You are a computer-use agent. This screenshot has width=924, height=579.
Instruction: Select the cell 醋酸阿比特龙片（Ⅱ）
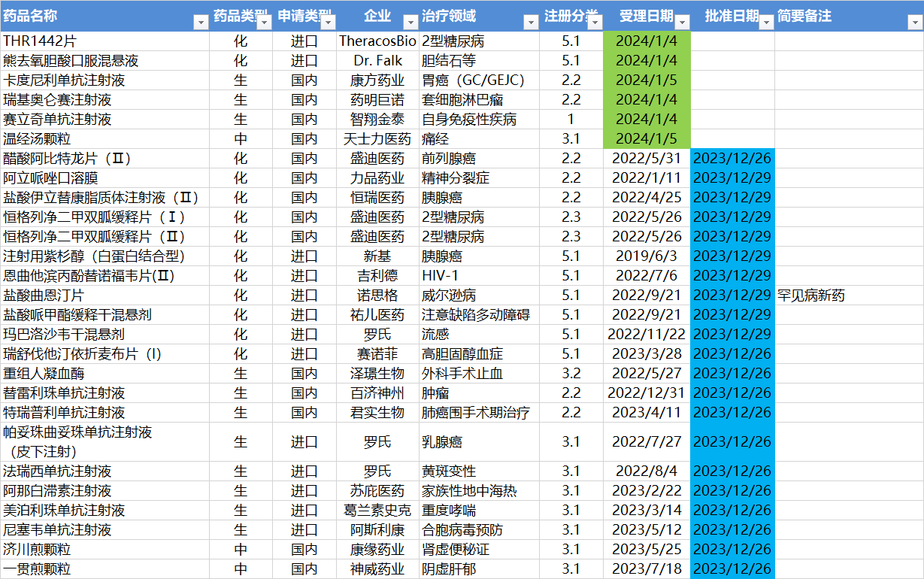click(105, 159)
